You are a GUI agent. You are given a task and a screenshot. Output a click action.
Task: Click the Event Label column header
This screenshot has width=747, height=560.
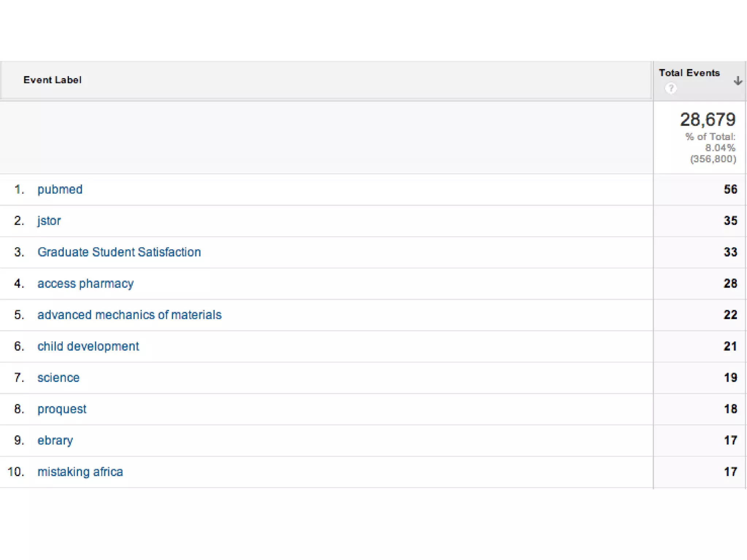click(x=53, y=80)
